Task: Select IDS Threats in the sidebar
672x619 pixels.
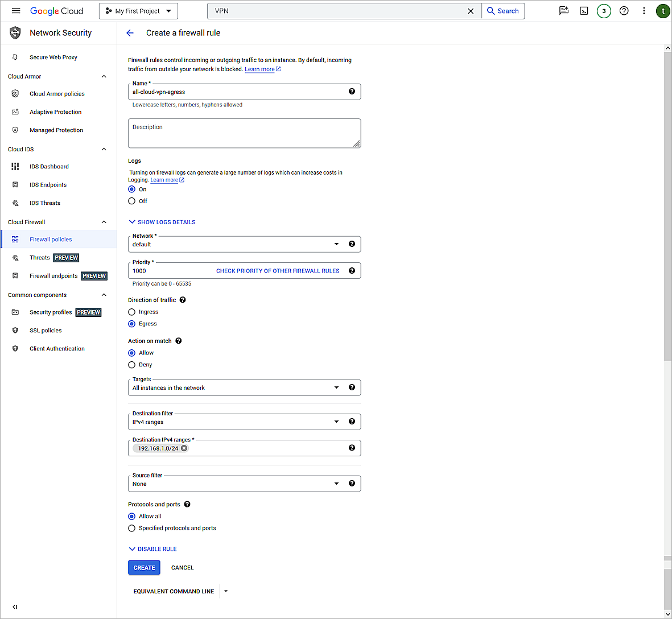Action: point(45,203)
